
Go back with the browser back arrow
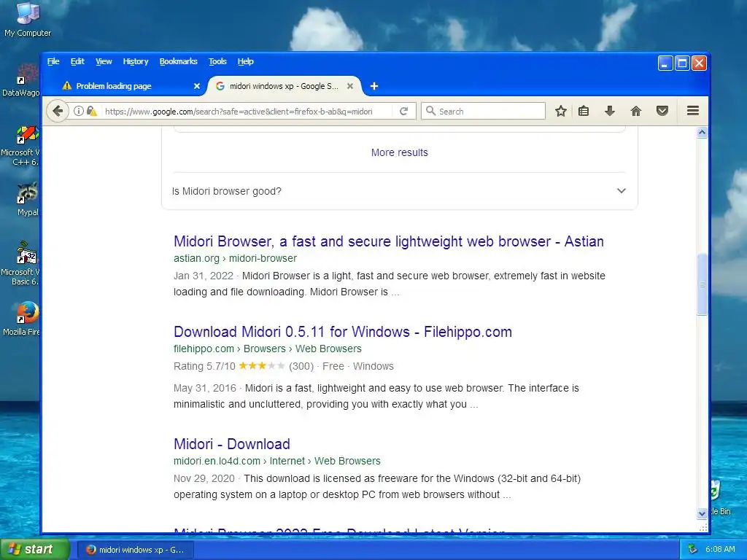click(58, 111)
